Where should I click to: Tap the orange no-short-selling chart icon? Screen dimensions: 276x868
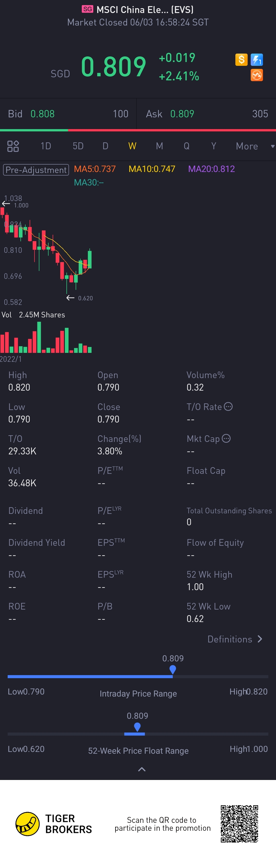click(257, 75)
